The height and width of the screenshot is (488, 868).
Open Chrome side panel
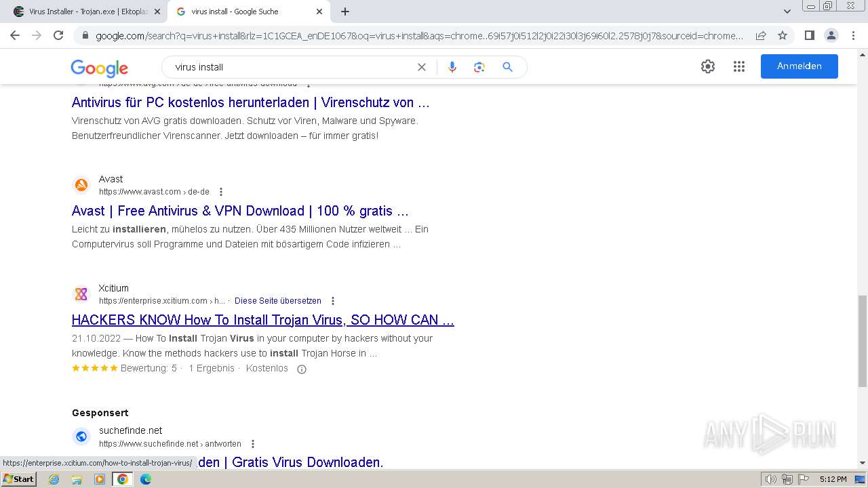809,35
